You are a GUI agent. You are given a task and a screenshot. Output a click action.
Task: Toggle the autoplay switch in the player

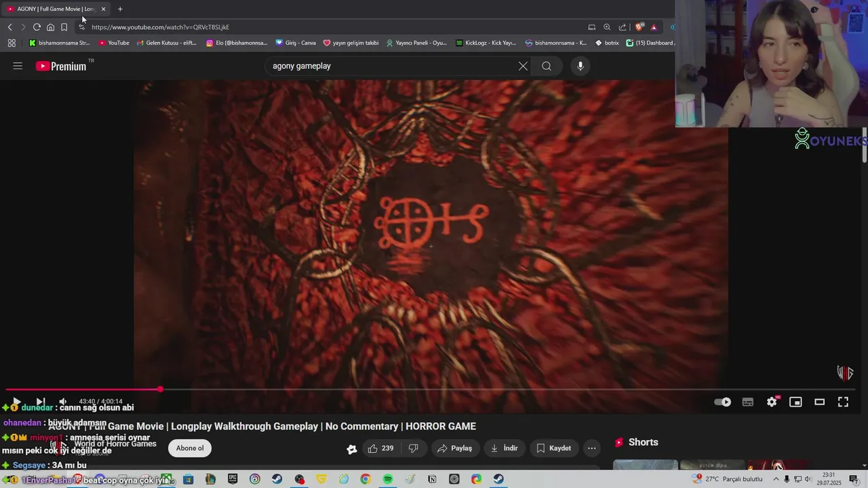(x=723, y=402)
